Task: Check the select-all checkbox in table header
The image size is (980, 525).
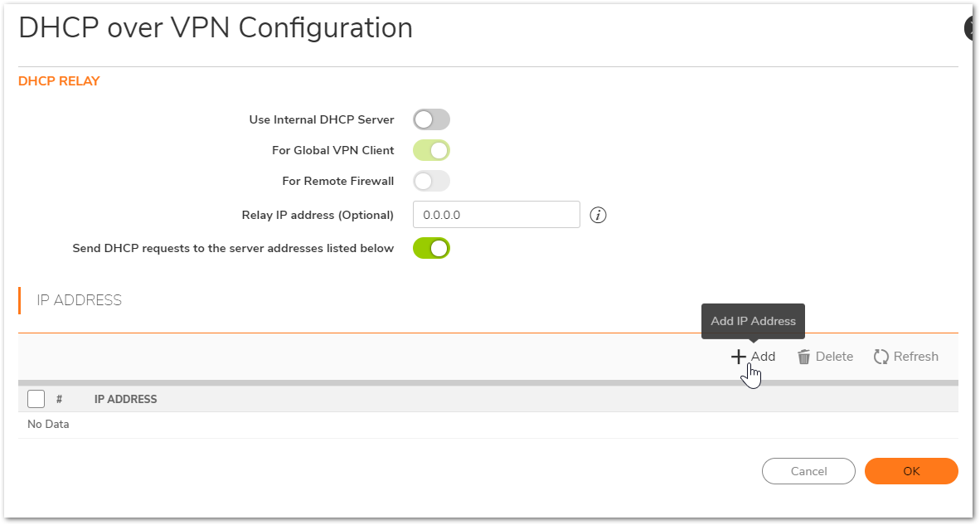Action: 36,399
